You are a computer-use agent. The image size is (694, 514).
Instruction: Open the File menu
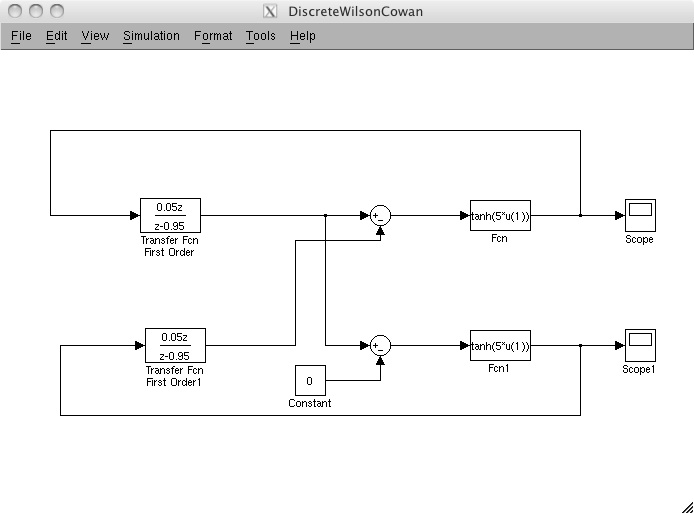pyautogui.click(x=21, y=36)
